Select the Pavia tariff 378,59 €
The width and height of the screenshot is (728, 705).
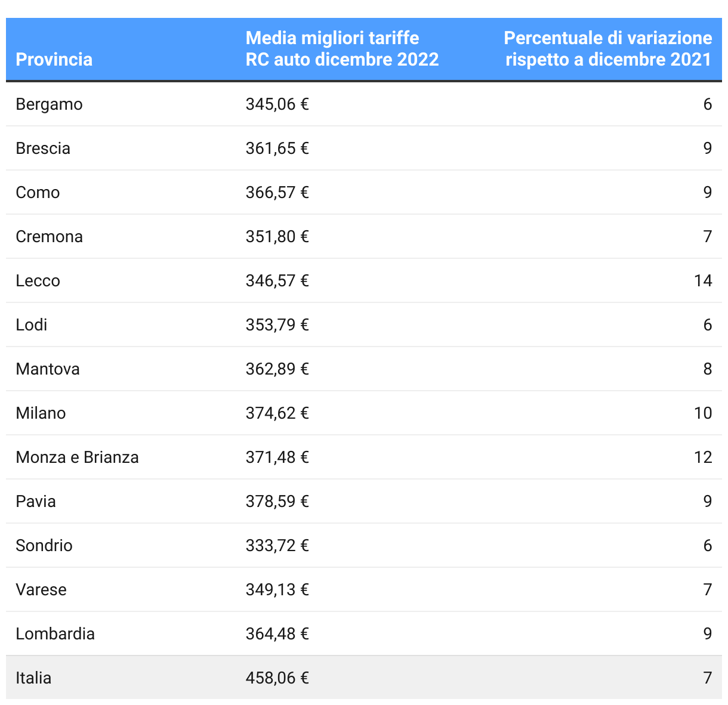[277, 502]
